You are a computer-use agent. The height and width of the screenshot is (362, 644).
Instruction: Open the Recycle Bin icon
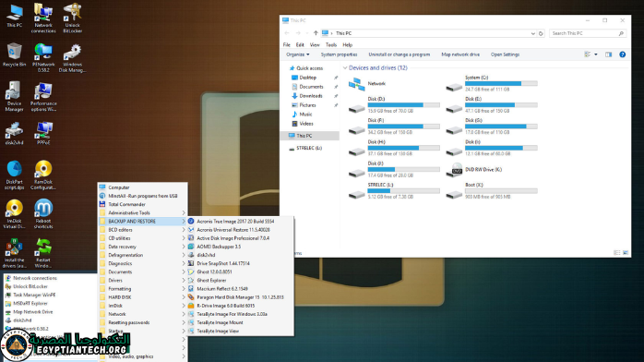(x=15, y=54)
